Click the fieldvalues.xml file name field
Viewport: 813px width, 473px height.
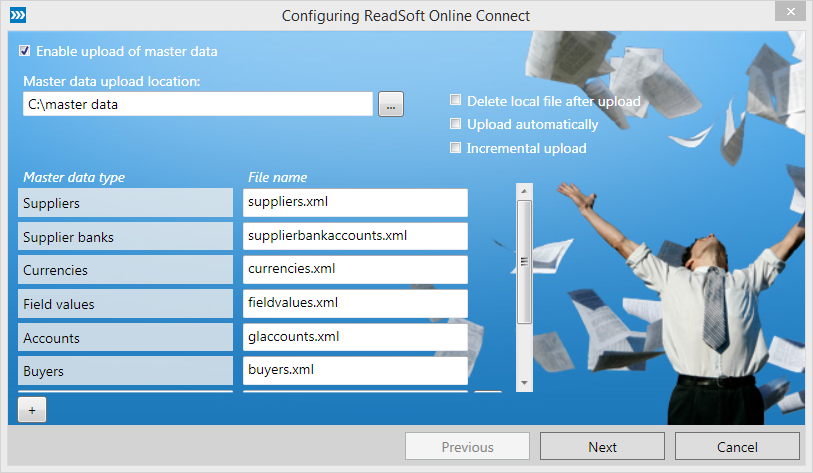pyautogui.click(x=355, y=303)
